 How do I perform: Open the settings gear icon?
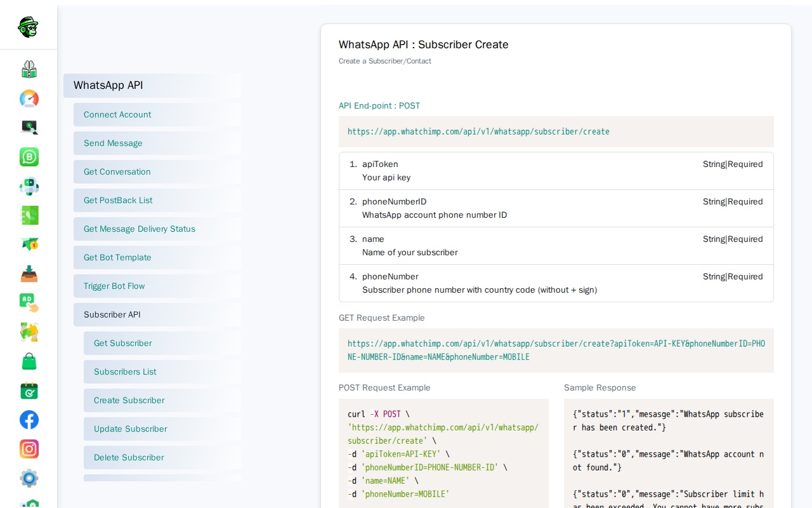click(x=29, y=478)
